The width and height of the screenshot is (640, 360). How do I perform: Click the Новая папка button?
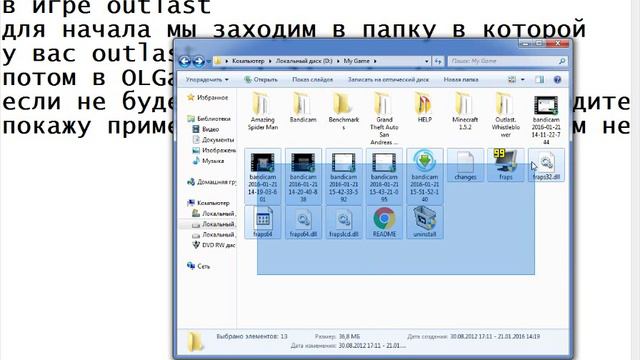461,80
